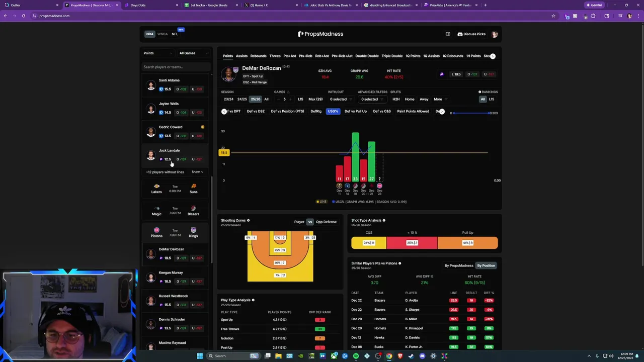Open Spotify from the taskbar

click(x=356, y=356)
